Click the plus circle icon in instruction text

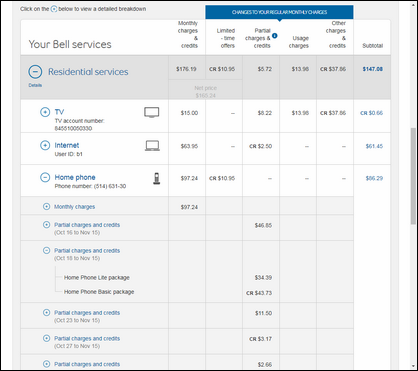tap(54, 9)
